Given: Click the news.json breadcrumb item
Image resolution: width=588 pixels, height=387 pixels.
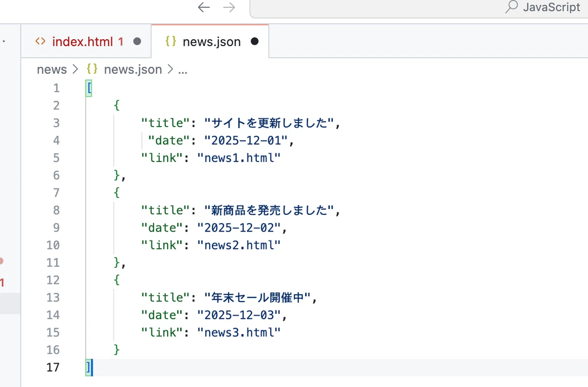Looking at the screenshot, I should click(x=133, y=70).
